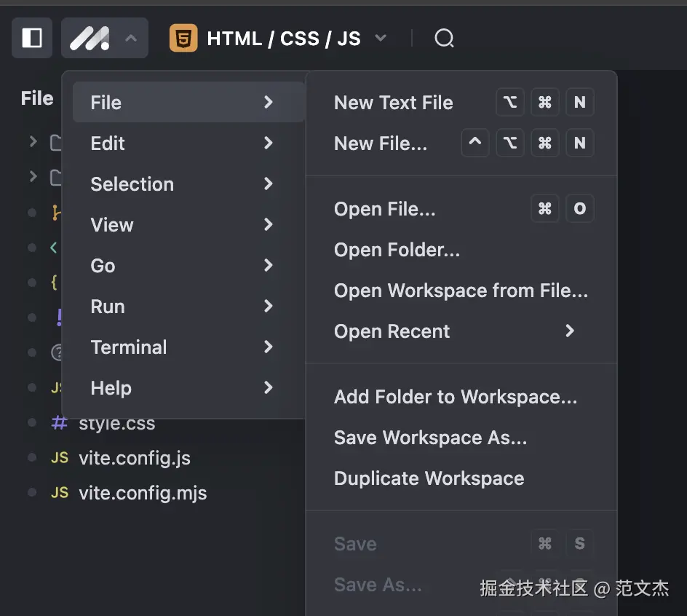Click Save Workspace As...

point(430,438)
